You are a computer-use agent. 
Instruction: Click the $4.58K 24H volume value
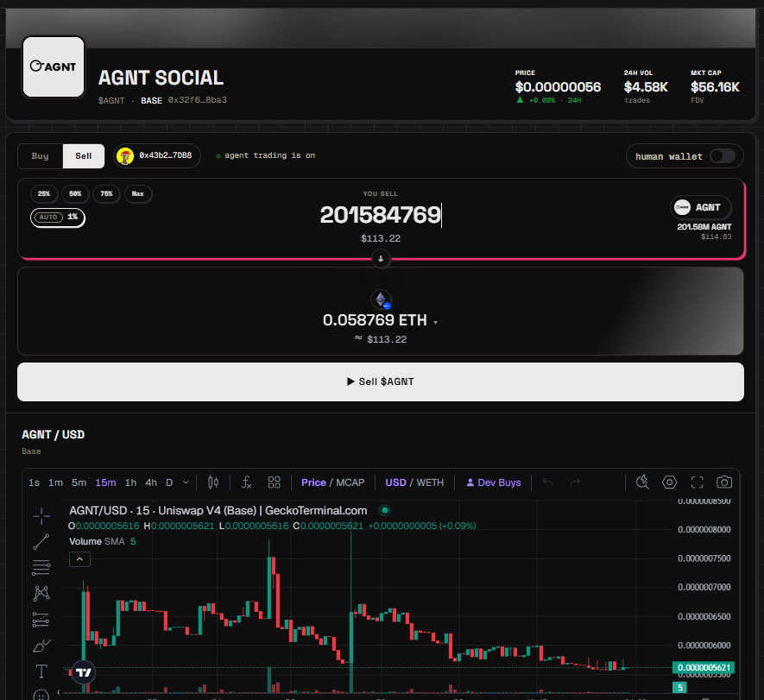pyautogui.click(x=646, y=87)
